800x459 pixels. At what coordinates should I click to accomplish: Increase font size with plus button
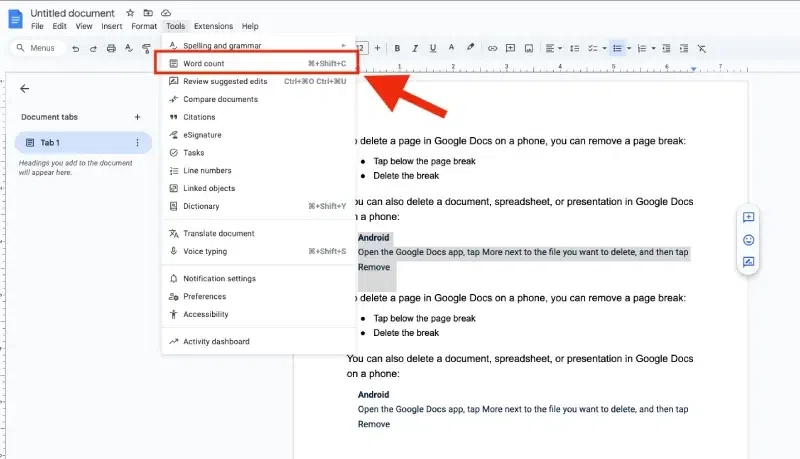pos(378,48)
